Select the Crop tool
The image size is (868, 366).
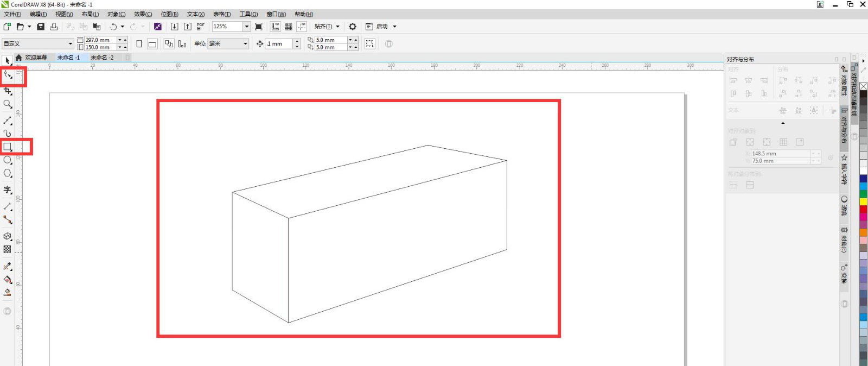[x=8, y=91]
